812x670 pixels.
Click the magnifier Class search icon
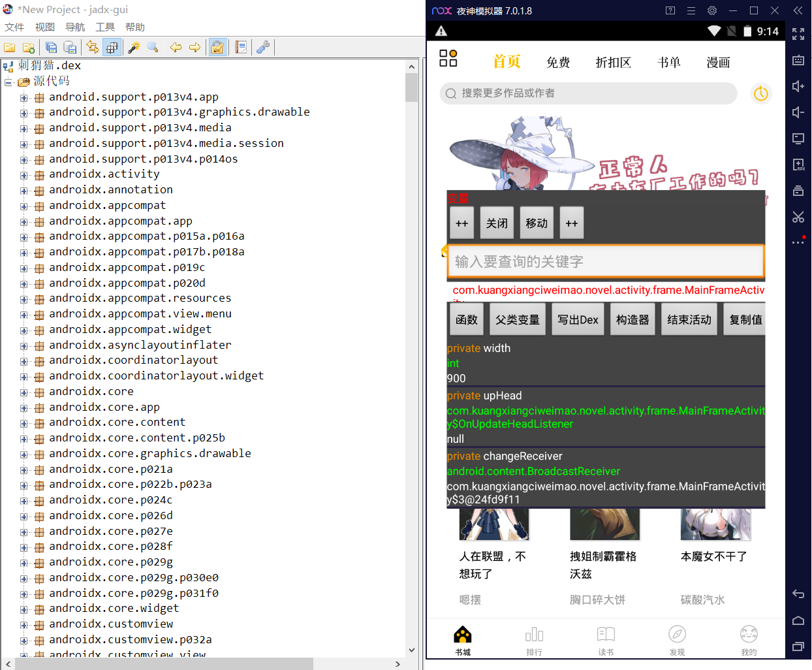pos(153,48)
